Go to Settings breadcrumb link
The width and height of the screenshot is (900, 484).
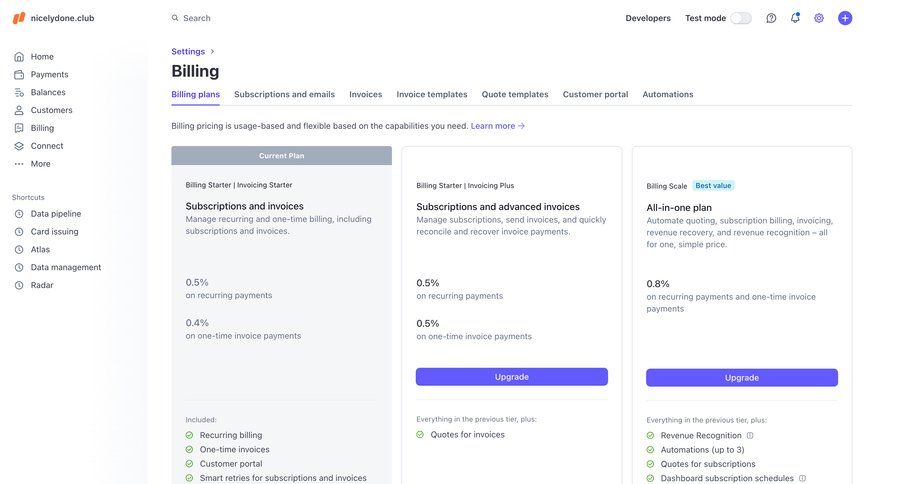point(188,51)
